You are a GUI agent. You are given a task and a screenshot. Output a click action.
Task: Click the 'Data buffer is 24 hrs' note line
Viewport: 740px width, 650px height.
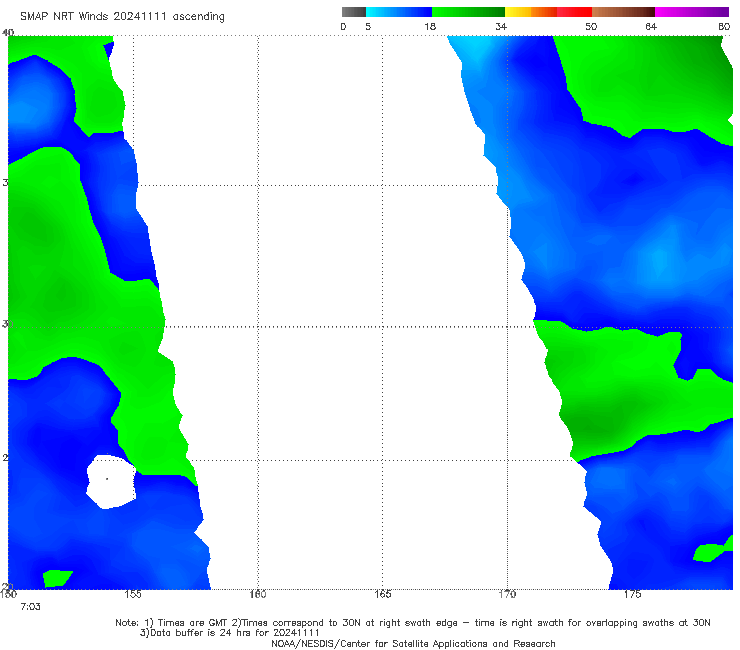229,633
